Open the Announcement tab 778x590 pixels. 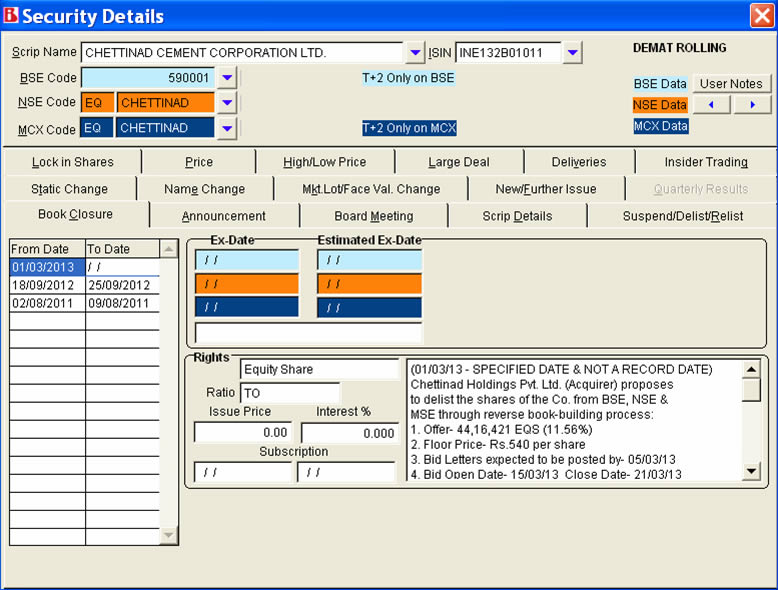click(224, 216)
